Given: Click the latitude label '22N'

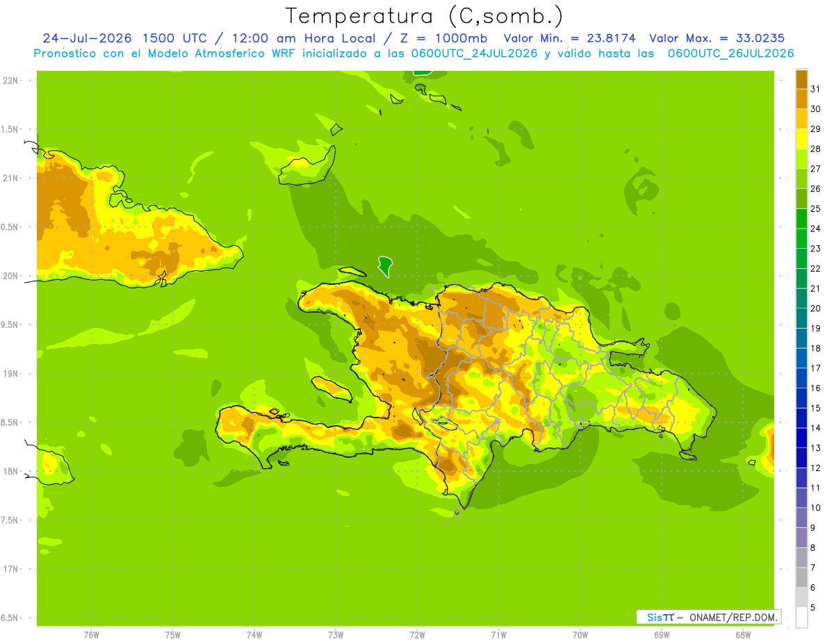Looking at the screenshot, I should point(10,81).
